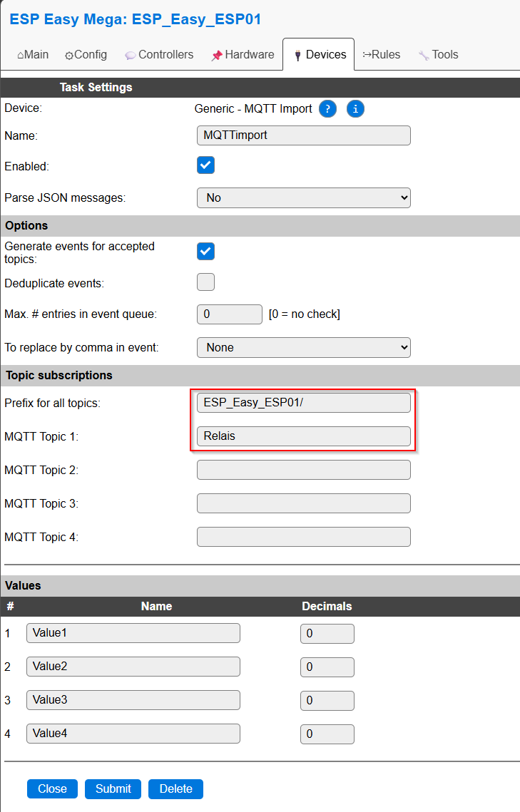Open the To replace by comma dropdown

[303, 347]
